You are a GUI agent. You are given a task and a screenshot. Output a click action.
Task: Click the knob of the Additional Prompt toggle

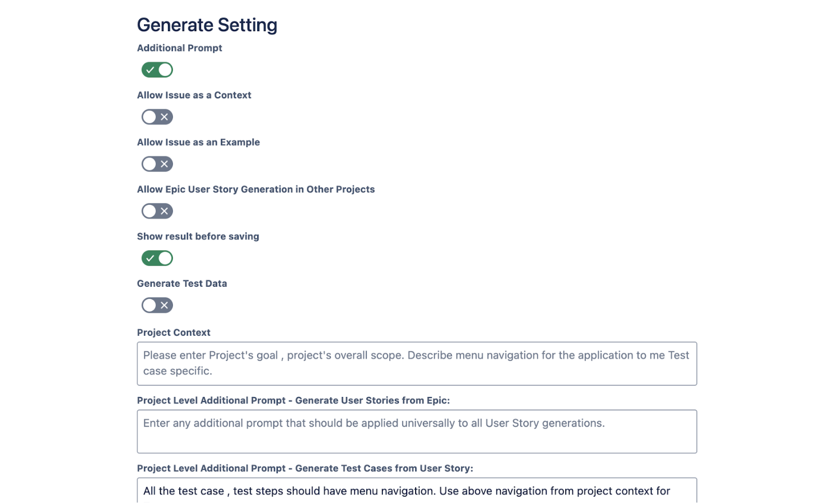pyautogui.click(x=164, y=70)
